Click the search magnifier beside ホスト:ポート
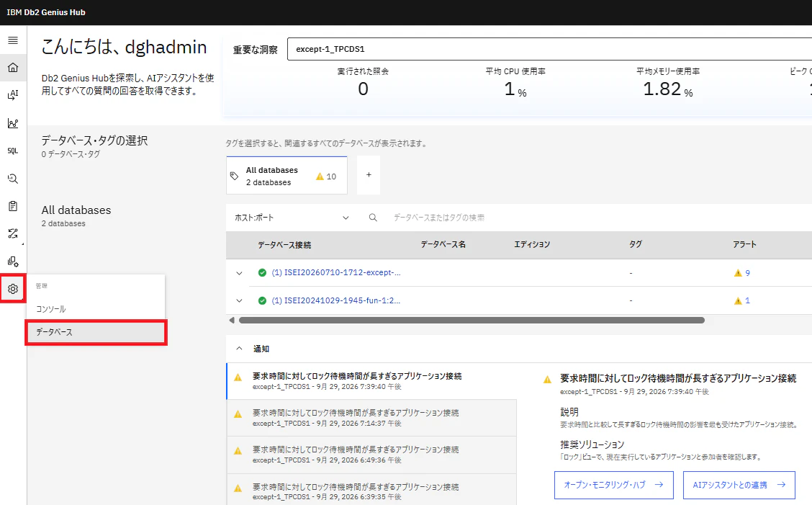812x505 pixels. (373, 218)
